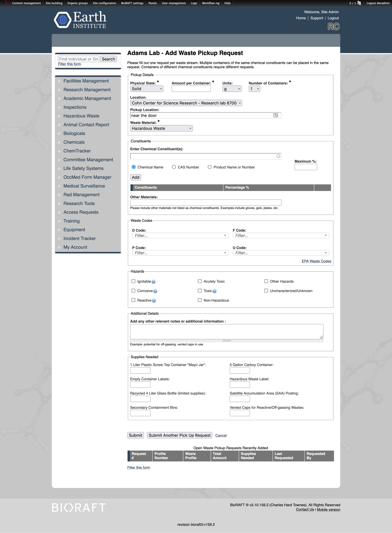Click the Reactive help icon
This screenshot has height=533, width=392.
tap(154, 300)
